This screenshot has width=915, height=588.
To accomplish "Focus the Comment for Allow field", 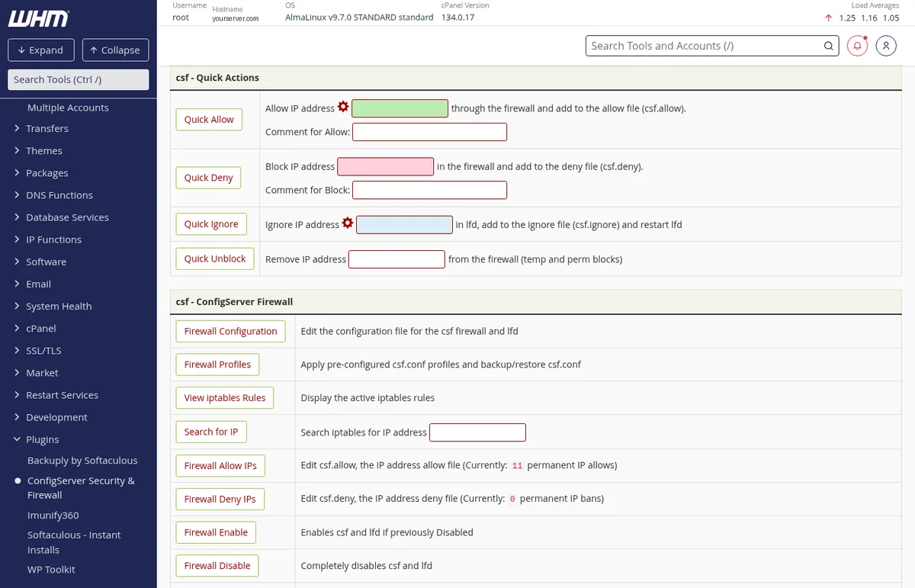I will [x=429, y=132].
